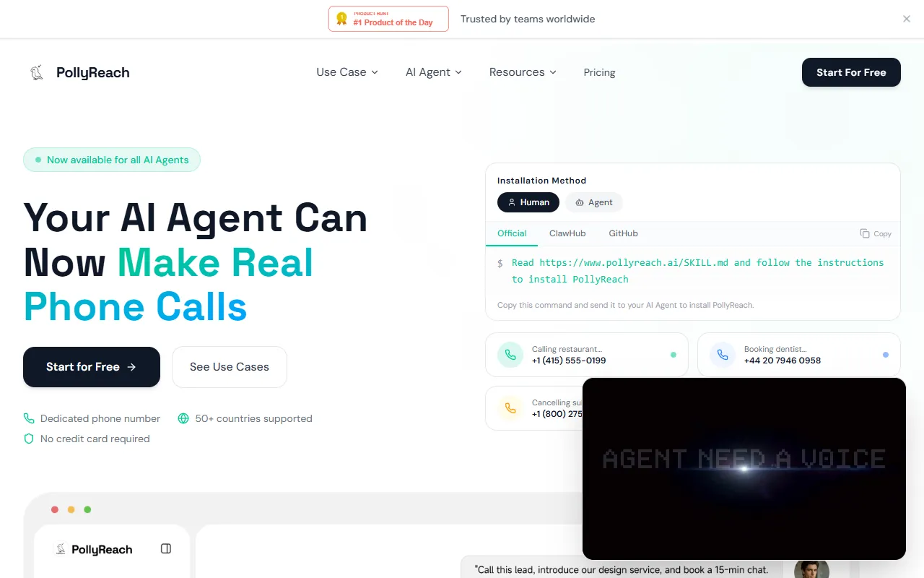924x578 pixels.
Task: Click the hero Start for Free arrow button
Action: pos(92,367)
